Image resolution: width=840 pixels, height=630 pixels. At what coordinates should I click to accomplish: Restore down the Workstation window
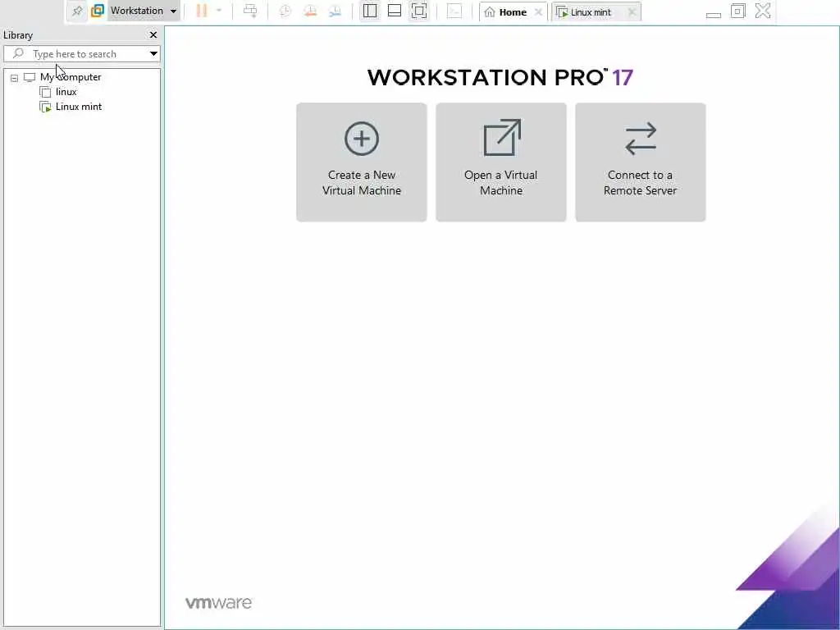click(738, 11)
